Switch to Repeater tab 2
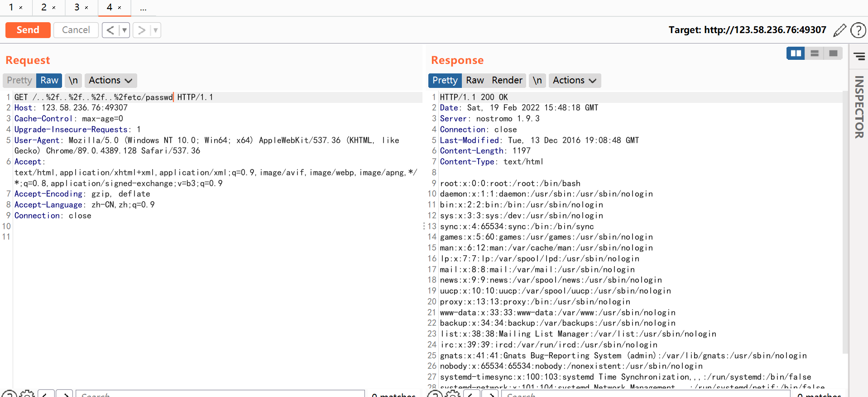 44,7
